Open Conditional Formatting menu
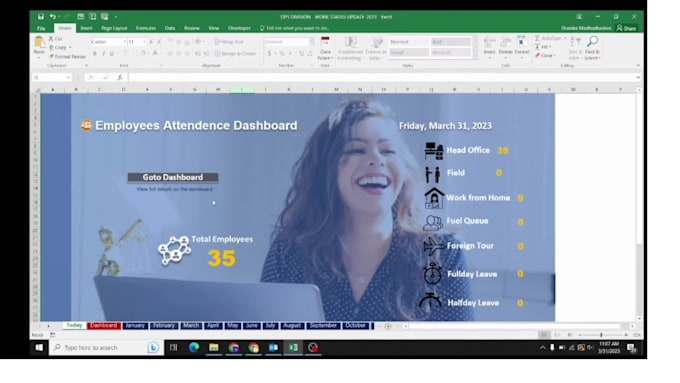The height and width of the screenshot is (383, 680). [x=350, y=48]
